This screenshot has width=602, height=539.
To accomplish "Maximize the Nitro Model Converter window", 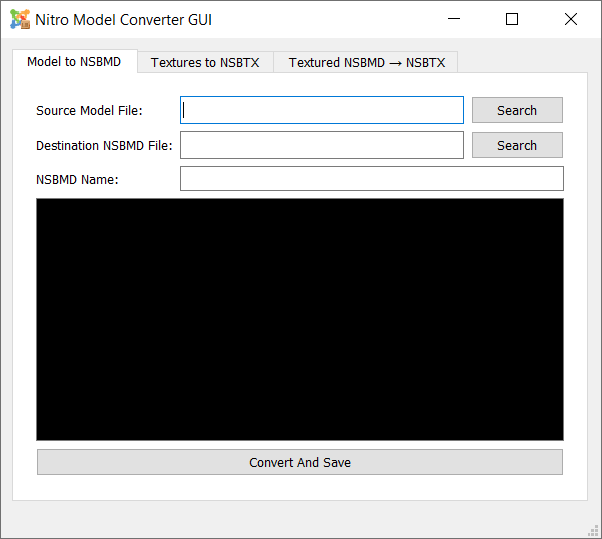I will tap(512, 19).
